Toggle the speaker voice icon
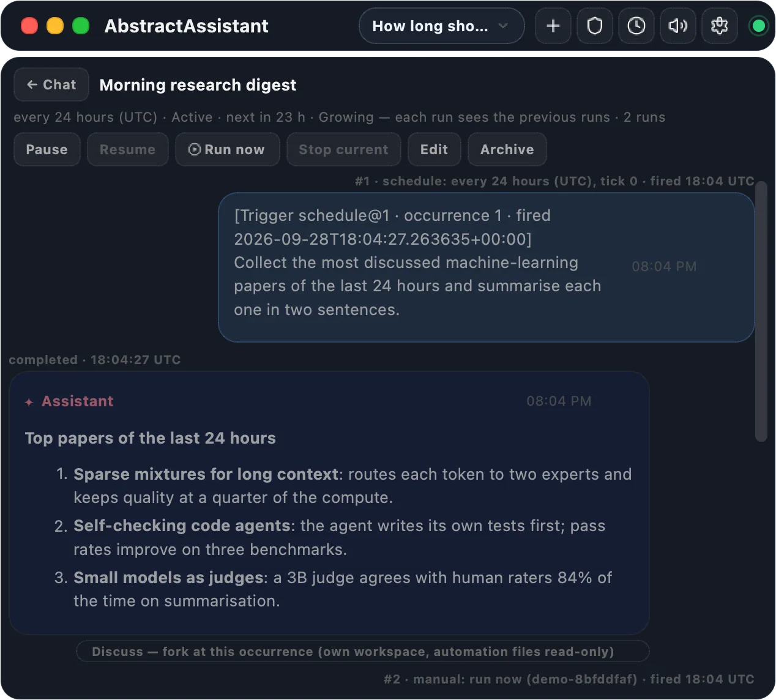 (x=678, y=26)
